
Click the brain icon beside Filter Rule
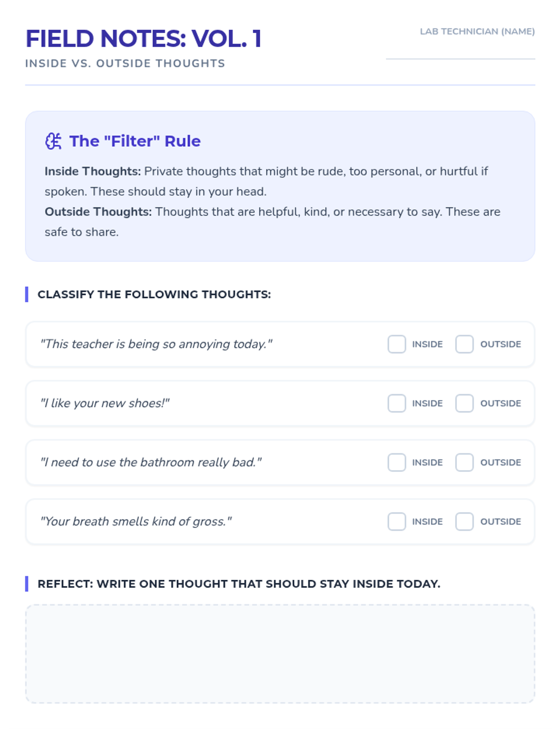pyautogui.click(x=53, y=141)
